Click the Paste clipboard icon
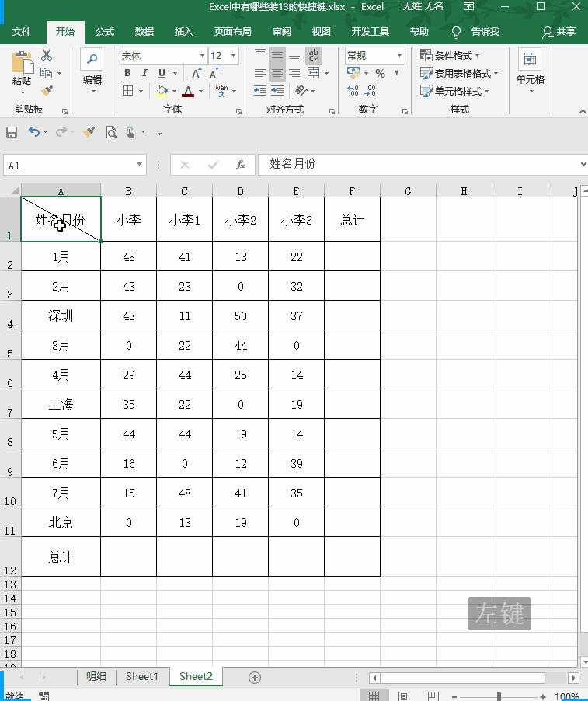Screen dimensions: 588x701 point(23,61)
